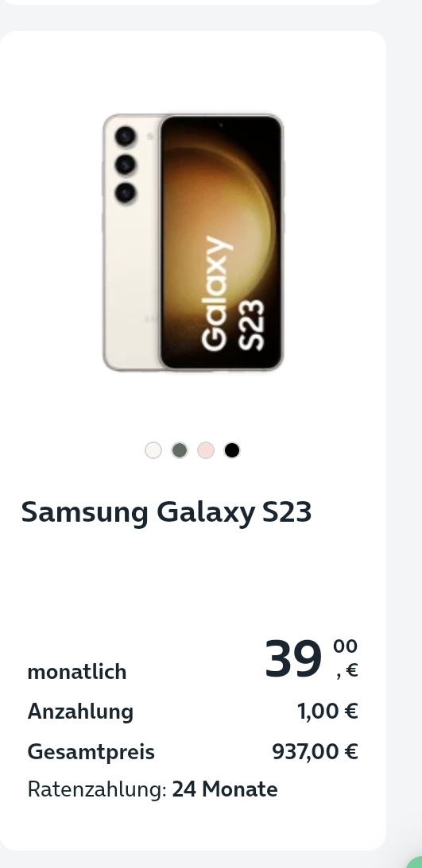The image size is (422, 868).
Task: Click the Ratenzahlung 24 Monate text
Action: point(153,789)
